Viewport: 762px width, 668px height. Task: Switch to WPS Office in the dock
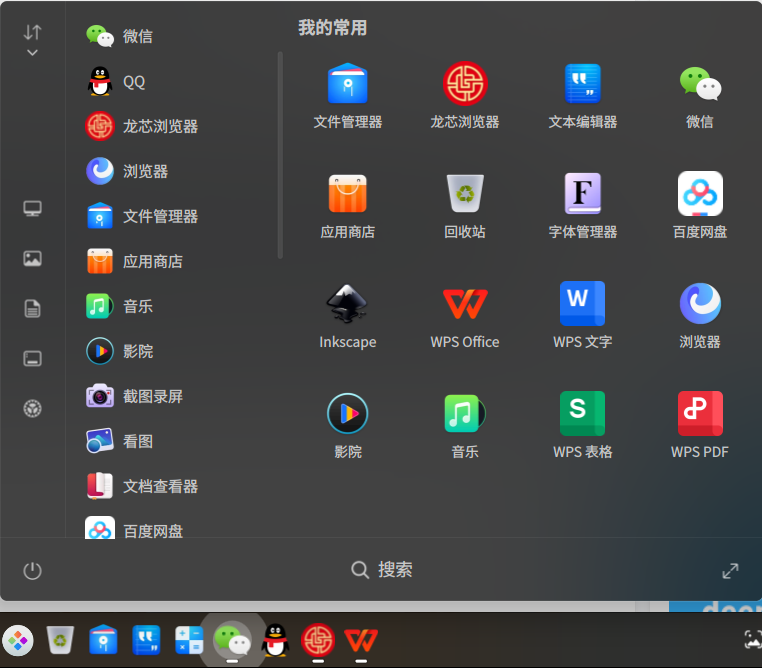pos(361,640)
